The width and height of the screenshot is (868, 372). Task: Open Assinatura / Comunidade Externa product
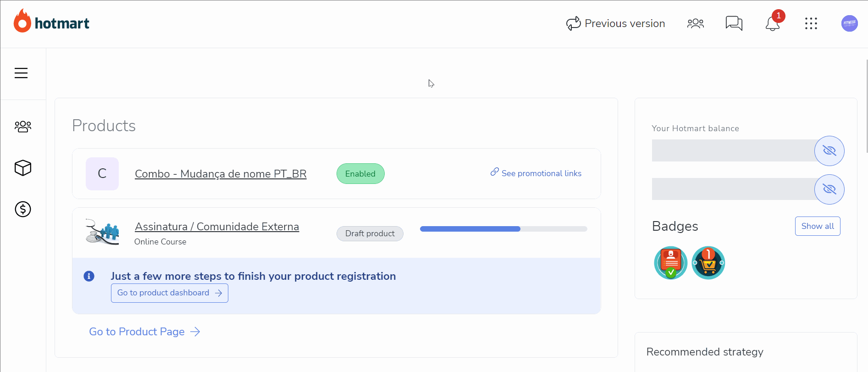coord(217,227)
